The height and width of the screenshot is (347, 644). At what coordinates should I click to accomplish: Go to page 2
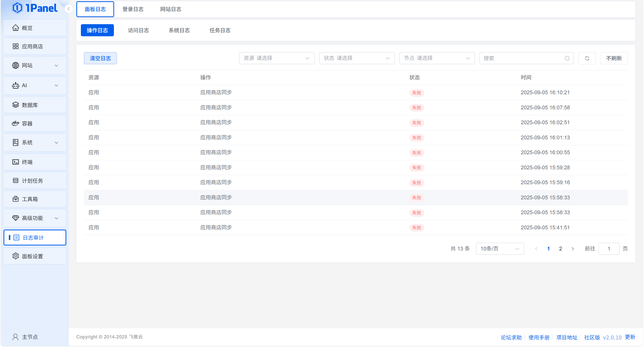tap(561, 249)
